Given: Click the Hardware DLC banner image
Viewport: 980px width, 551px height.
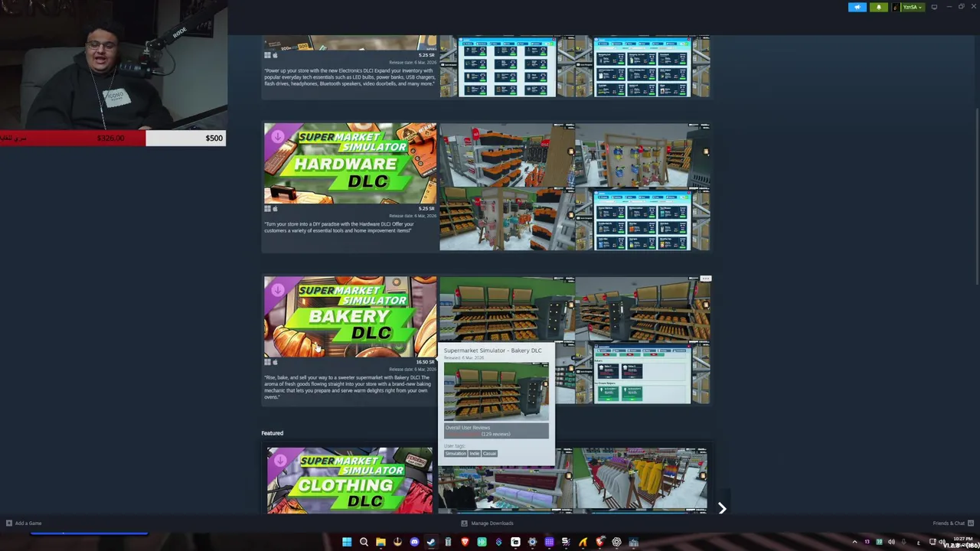Looking at the screenshot, I should (350, 163).
